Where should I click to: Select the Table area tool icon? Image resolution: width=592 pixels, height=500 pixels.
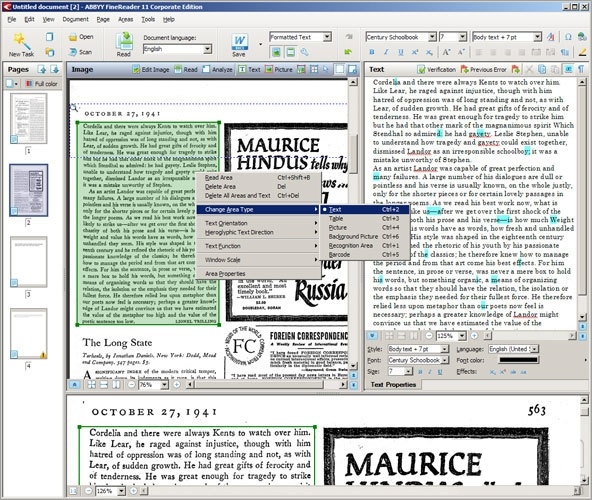pyautogui.click(x=314, y=69)
